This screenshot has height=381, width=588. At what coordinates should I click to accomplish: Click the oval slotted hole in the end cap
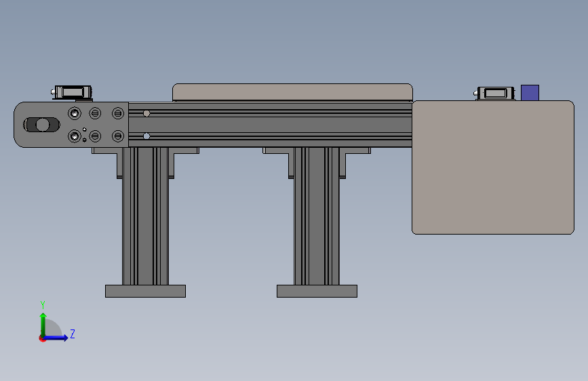point(41,125)
